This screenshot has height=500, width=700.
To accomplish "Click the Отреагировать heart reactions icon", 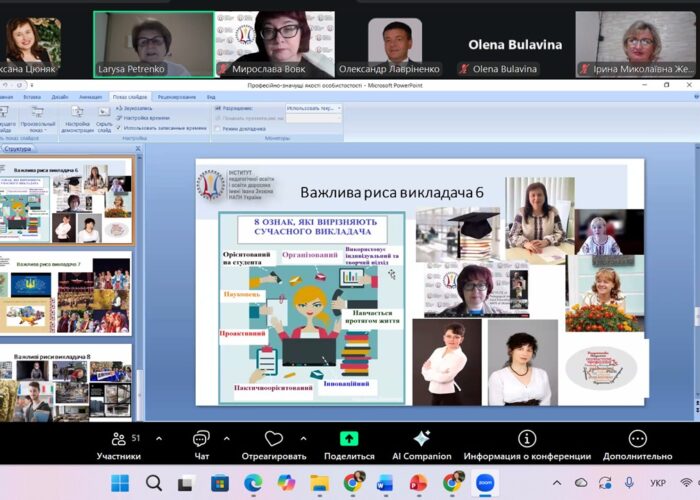I will pyautogui.click(x=274, y=440).
